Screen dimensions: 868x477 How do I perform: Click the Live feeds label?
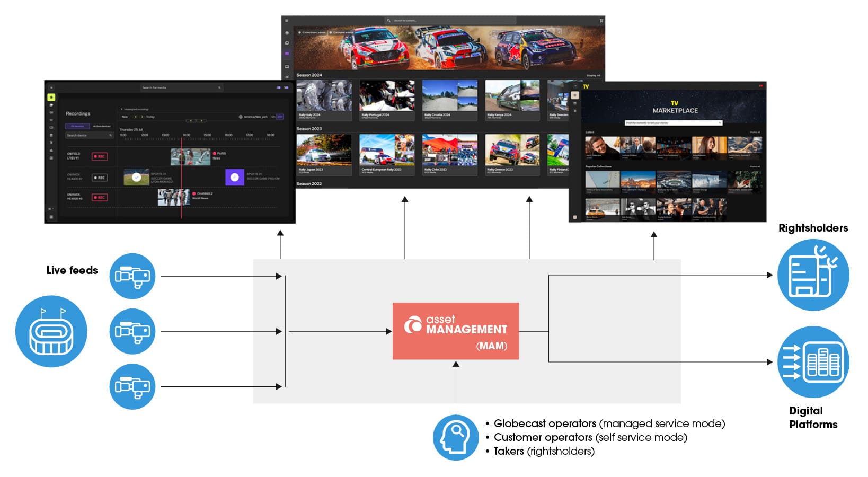72,270
